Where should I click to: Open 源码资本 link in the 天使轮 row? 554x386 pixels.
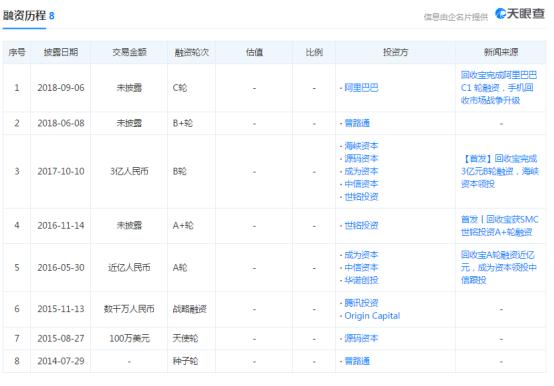pyautogui.click(x=361, y=338)
